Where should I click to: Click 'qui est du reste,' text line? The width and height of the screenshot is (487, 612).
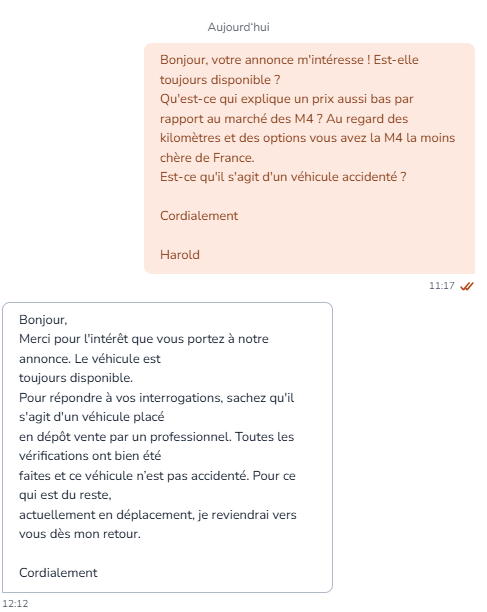point(65,495)
